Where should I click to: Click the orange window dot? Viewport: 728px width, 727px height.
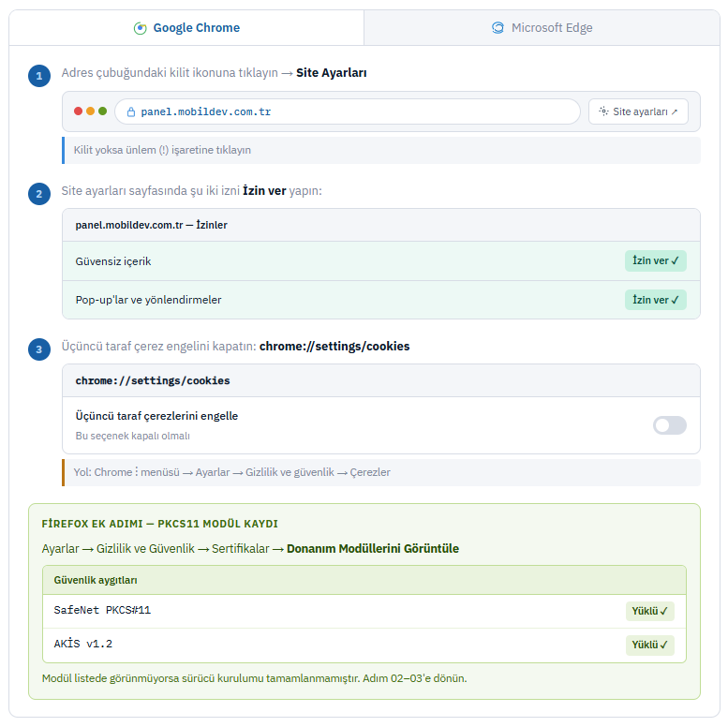[x=91, y=111]
